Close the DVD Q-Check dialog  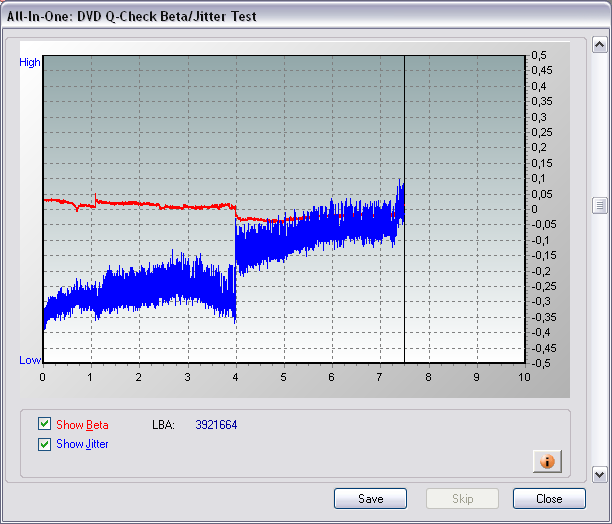click(x=549, y=499)
